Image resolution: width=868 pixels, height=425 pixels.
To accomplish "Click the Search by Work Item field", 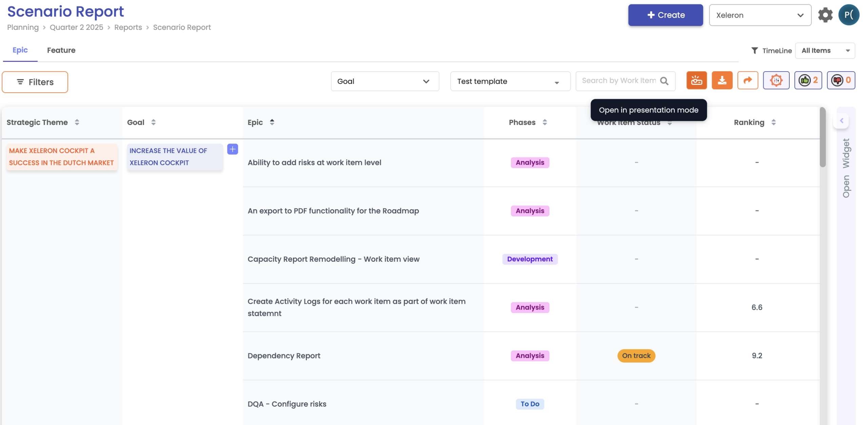I will 618,81.
